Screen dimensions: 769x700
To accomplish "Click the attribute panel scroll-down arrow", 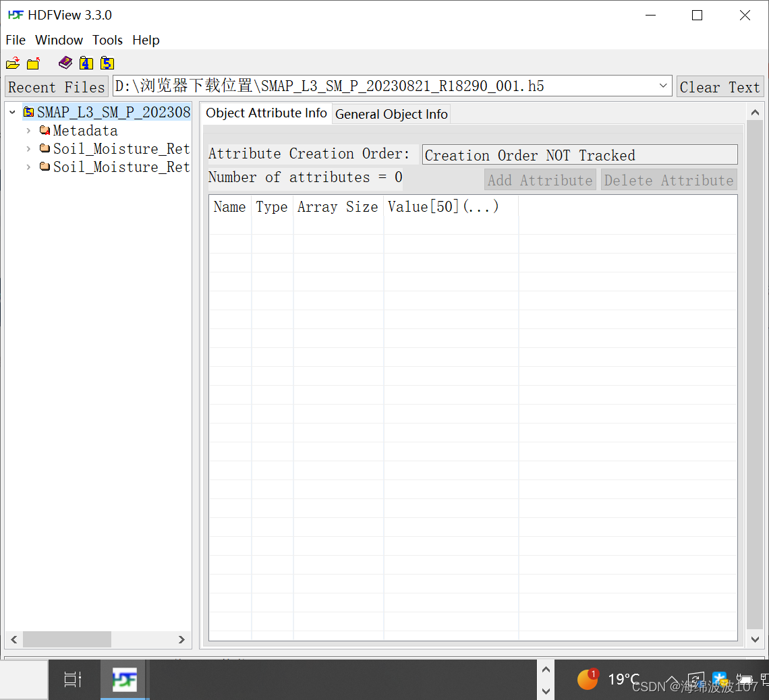I will tap(756, 639).
